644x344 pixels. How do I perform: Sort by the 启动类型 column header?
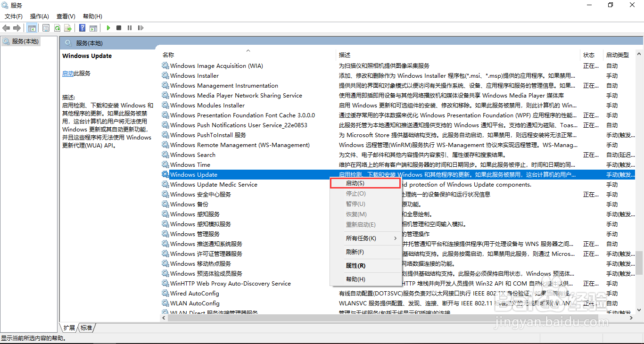(619, 55)
